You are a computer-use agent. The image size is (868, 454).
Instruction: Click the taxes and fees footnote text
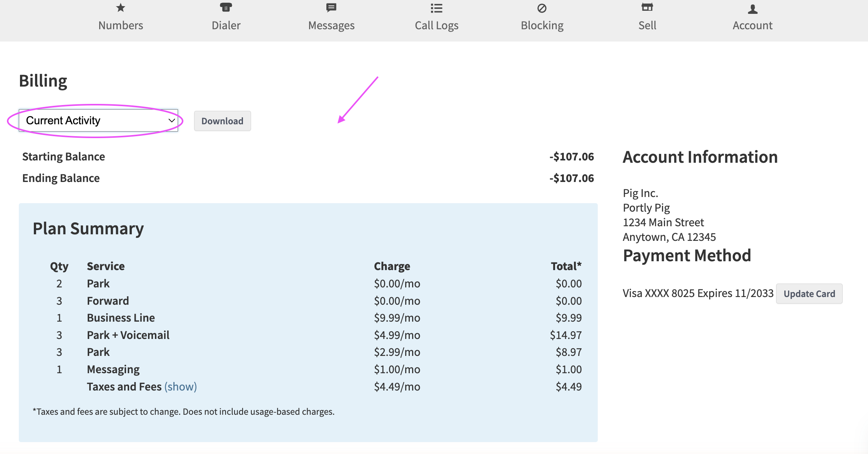click(184, 412)
